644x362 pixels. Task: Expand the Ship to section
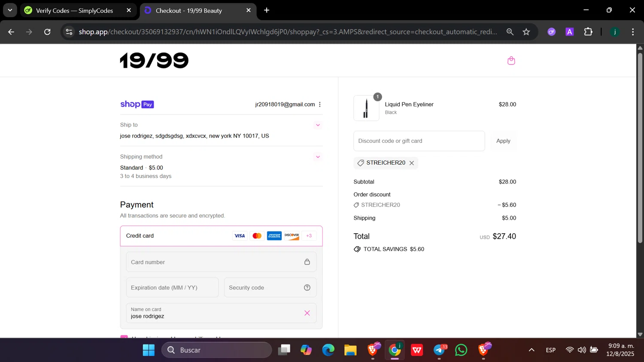318,125
